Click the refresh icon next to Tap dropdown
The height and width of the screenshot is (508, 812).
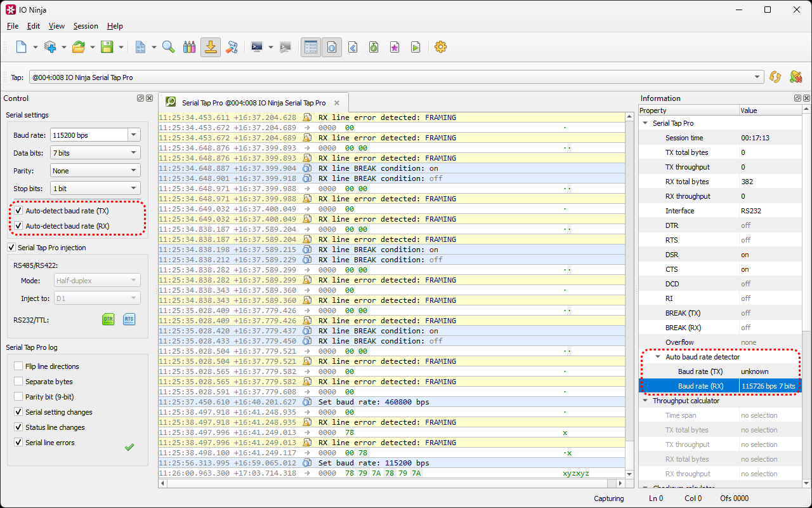pyautogui.click(x=775, y=77)
